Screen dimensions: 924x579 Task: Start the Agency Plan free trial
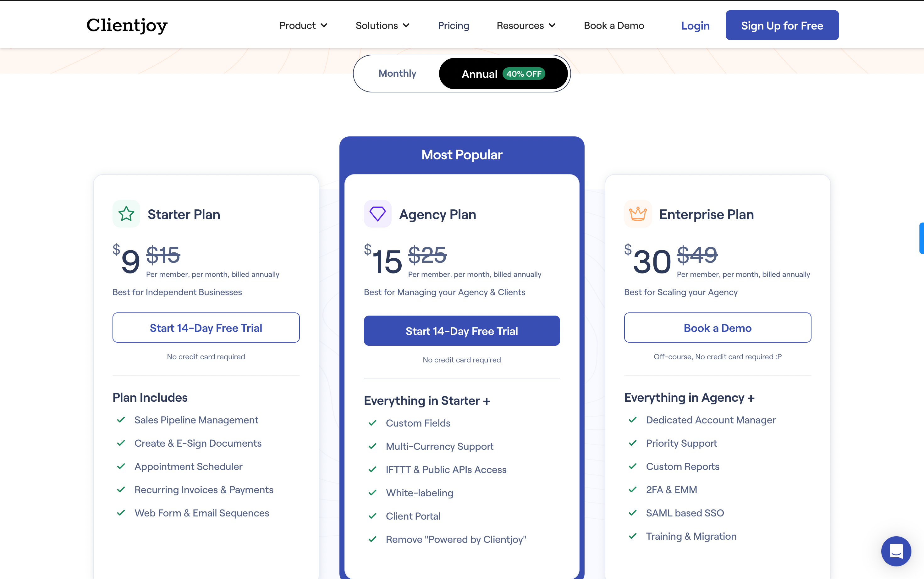click(462, 330)
